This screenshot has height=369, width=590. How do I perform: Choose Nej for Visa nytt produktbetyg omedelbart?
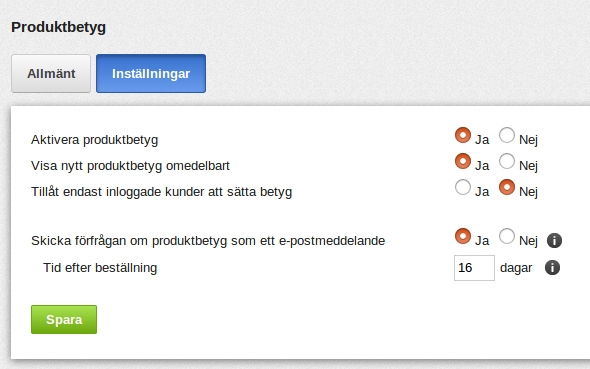coord(507,161)
